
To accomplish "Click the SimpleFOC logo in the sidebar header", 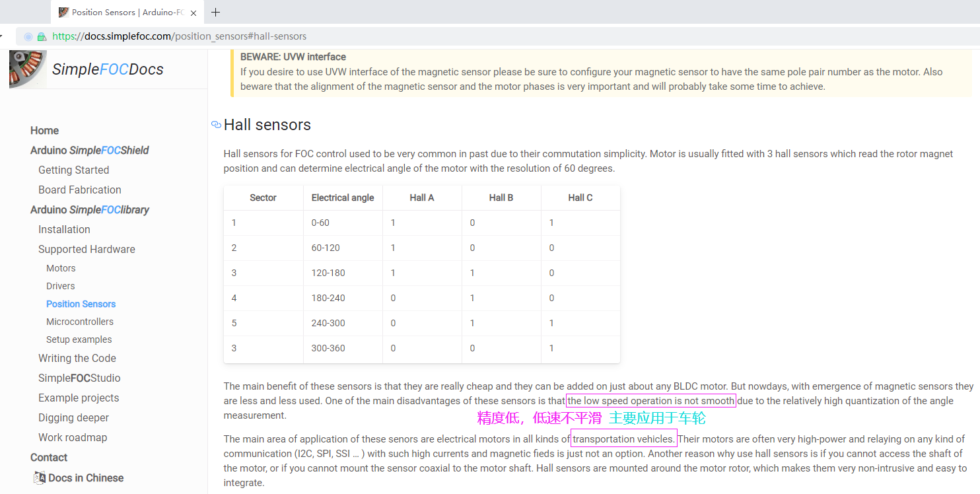I will tap(26, 68).
